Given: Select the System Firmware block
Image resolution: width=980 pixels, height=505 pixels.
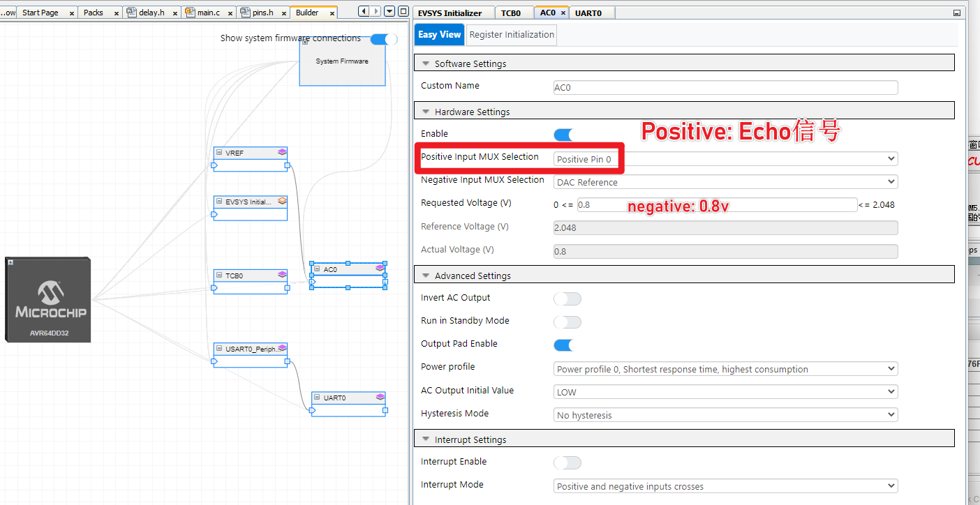Looking at the screenshot, I should (x=342, y=61).
